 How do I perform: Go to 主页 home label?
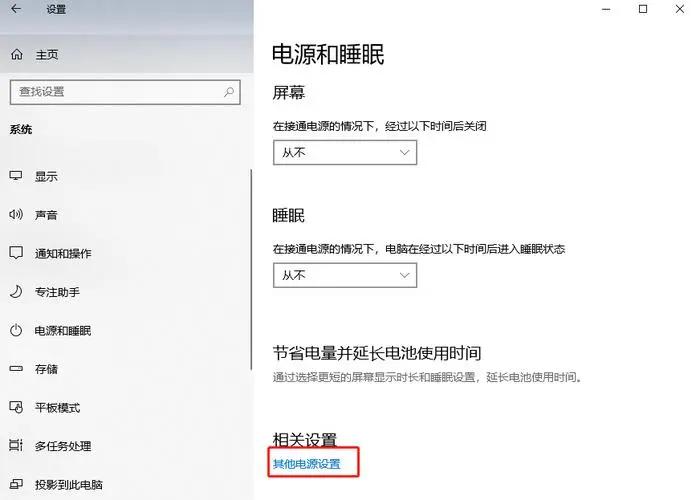coord(47,55)
